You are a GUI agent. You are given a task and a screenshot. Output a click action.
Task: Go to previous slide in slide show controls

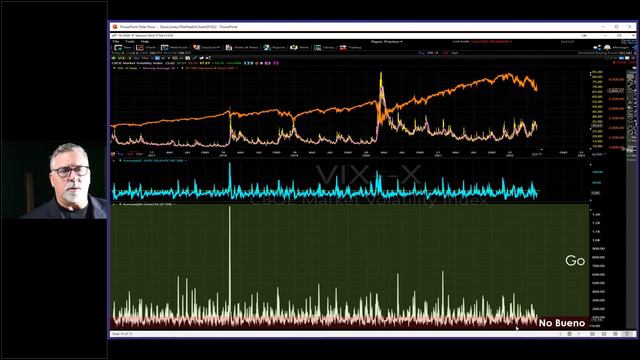[x=560, y=334]
